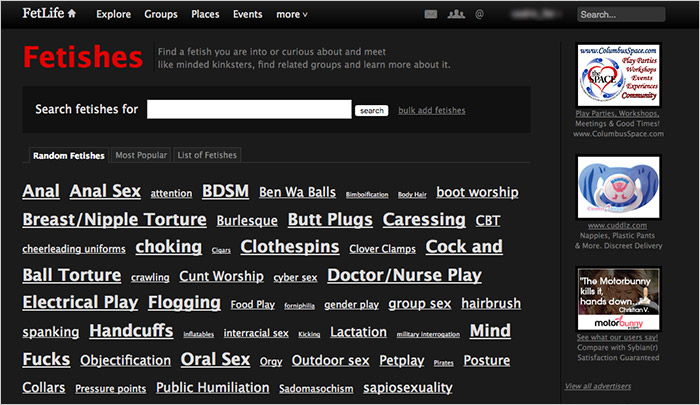Click the FetLife home icon

click(71, 15)
